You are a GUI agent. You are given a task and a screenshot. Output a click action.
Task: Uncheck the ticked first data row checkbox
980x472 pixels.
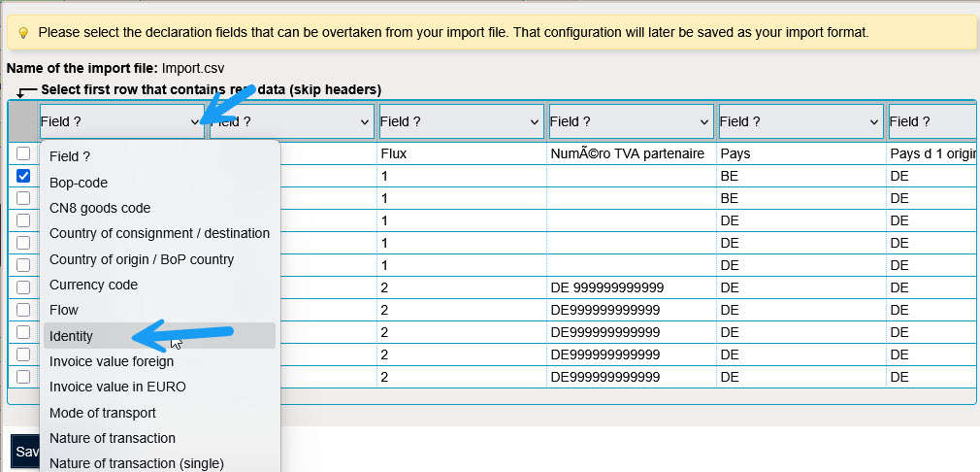[x=23, y=176]
